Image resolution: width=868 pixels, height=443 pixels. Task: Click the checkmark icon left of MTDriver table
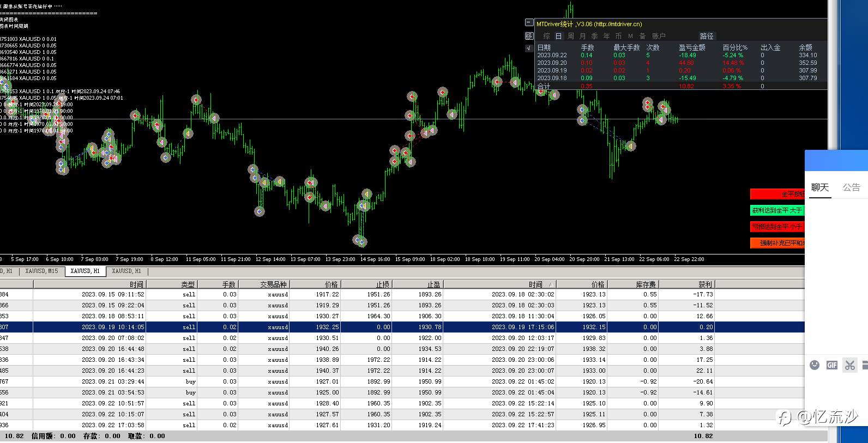tap(529, 48)
